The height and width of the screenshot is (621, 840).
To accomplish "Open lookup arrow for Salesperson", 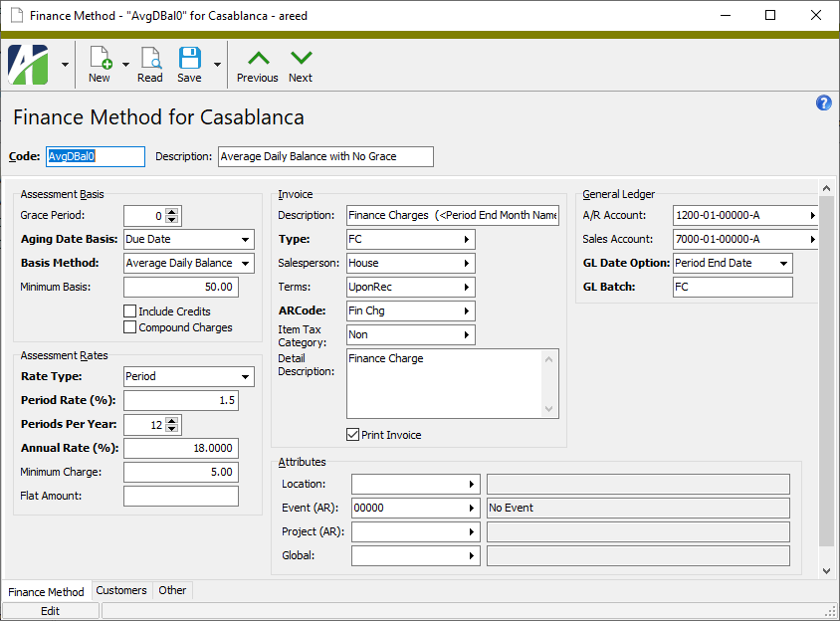I will coord(467,263).
